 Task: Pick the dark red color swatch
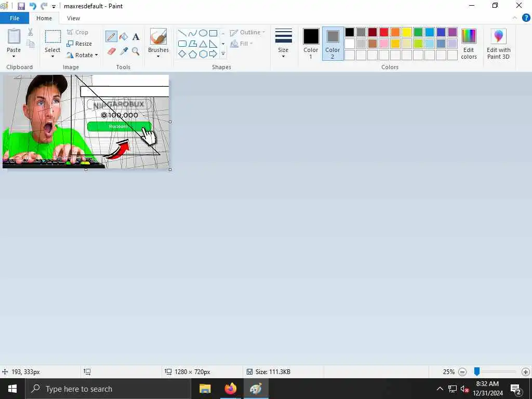tap(372, 32)
